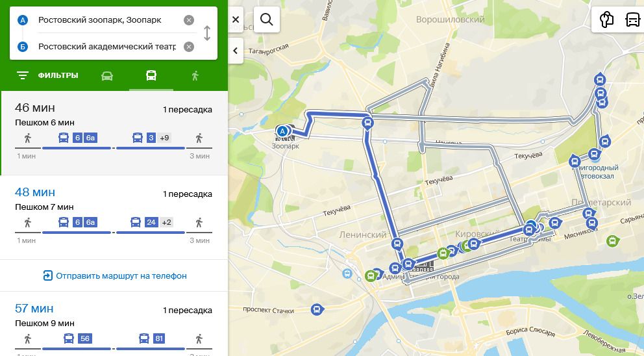Clear the Ростовский академический театр destination field
The width and height of the screenshot is (644, 356).
(x=188, y=47)
